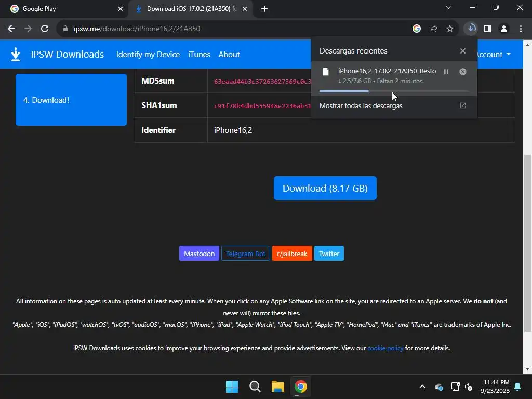Select the Download iOS 17.0.2 tab
This screenshot has width=532, height=399.
tap(190, 9)
